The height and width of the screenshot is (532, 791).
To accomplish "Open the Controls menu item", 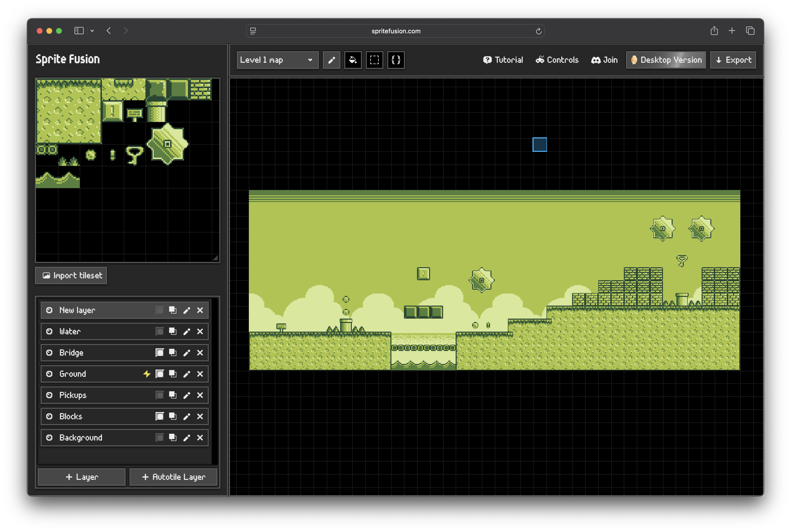I will (557, 60).
